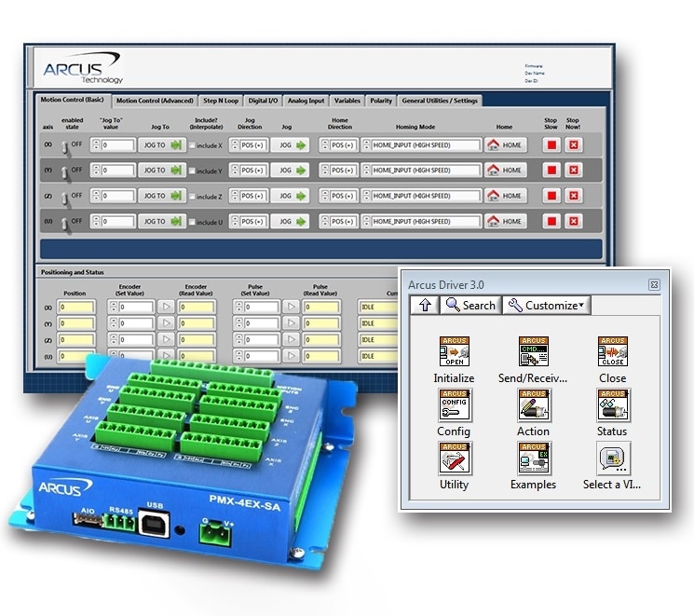
Task: Open the Analog Input tab
Action: pos(306,101)
